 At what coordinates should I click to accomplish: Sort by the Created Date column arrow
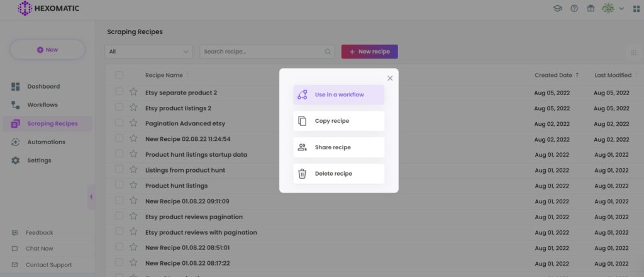577,75
